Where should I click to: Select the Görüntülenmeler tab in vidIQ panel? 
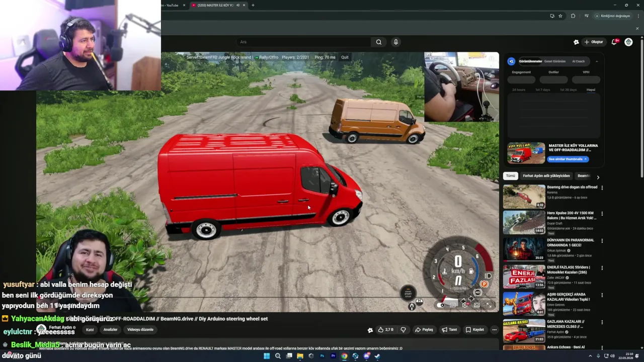click(x=531, y=61)
